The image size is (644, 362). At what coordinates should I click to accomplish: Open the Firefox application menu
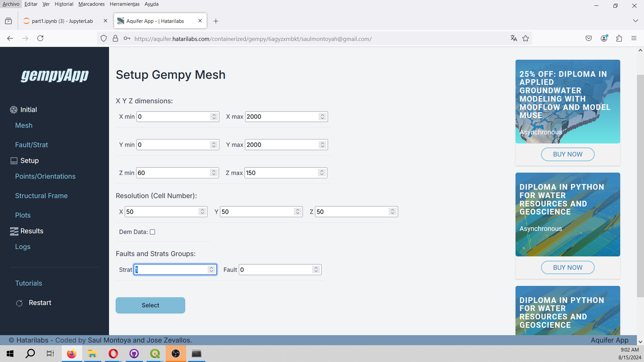coord(634,38)
